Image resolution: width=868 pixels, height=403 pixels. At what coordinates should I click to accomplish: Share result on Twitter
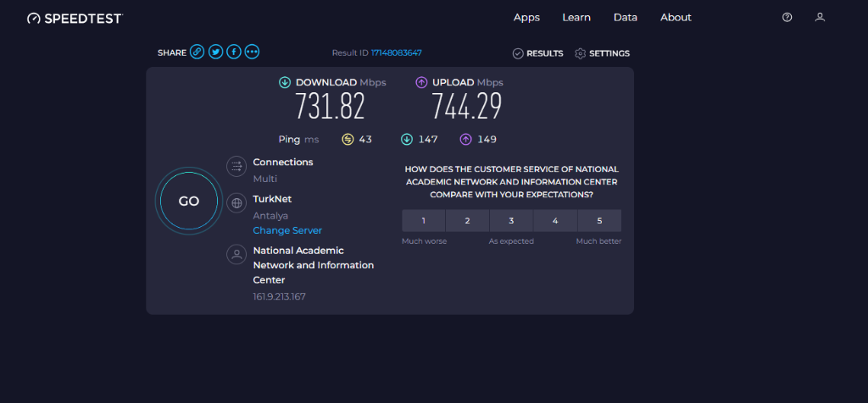(x=215, y=52)
